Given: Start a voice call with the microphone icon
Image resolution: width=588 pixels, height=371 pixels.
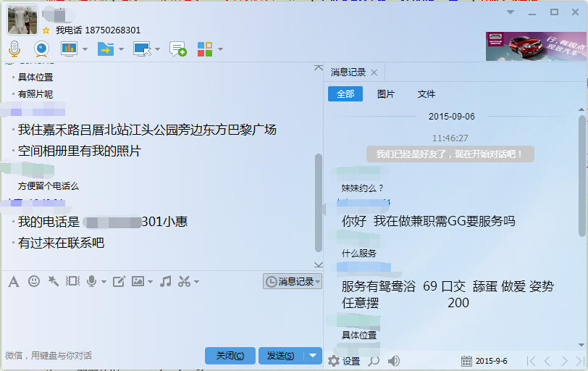Looking at the screenshot, I should pos(14,49).
